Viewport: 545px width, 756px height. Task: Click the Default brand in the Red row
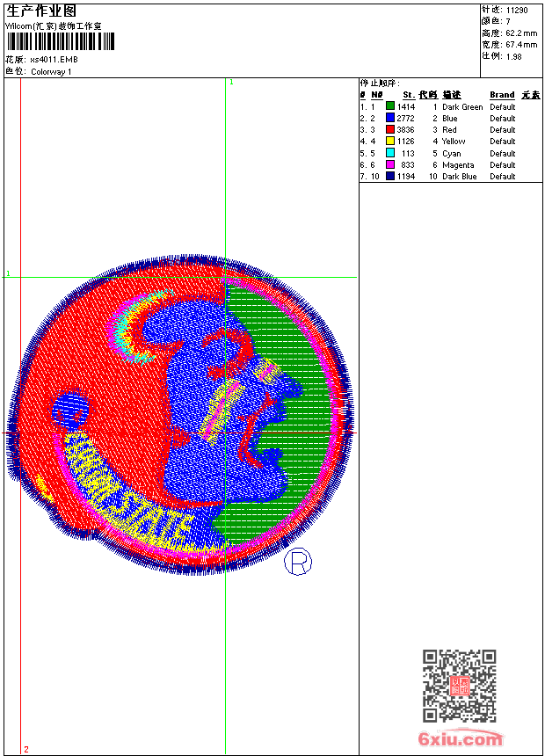(x=503, y=130)
